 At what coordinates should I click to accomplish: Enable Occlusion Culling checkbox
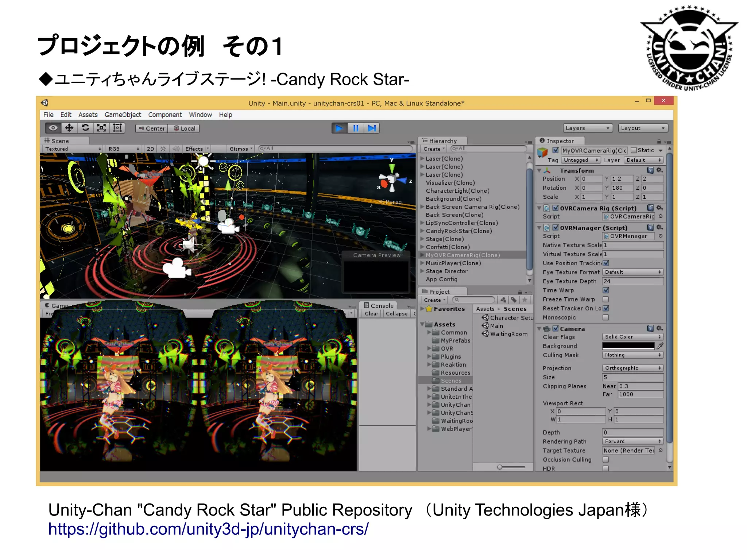pyautogui.click(x=606, y=460)
